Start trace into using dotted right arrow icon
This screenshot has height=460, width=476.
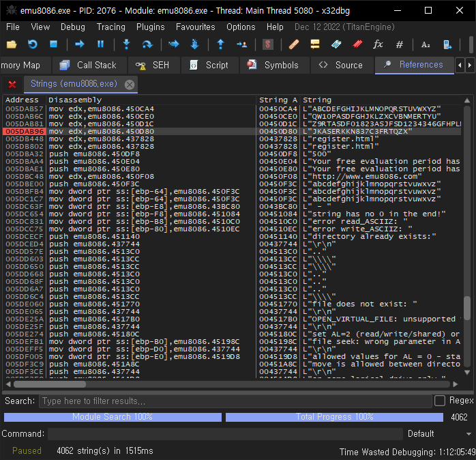174,44
